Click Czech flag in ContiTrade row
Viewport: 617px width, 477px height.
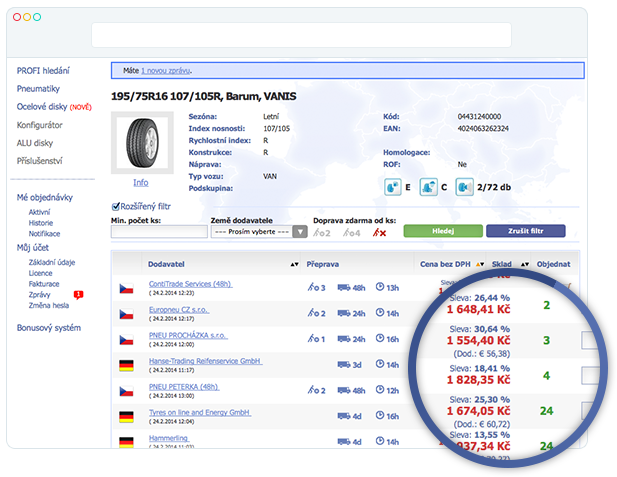(x=126, y=289)
